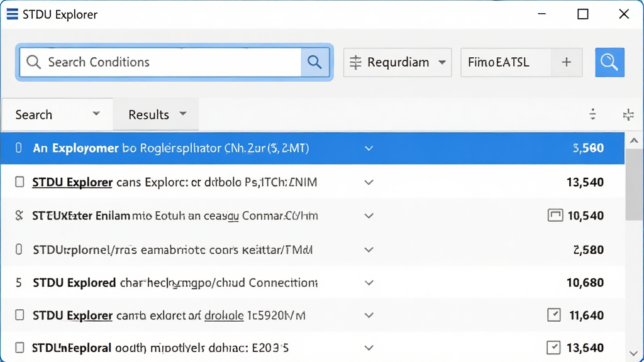The height and width of the screenshot is (362, 644).
Task: Click the scrollbar up arrow
Action: [x=634, y=141]
